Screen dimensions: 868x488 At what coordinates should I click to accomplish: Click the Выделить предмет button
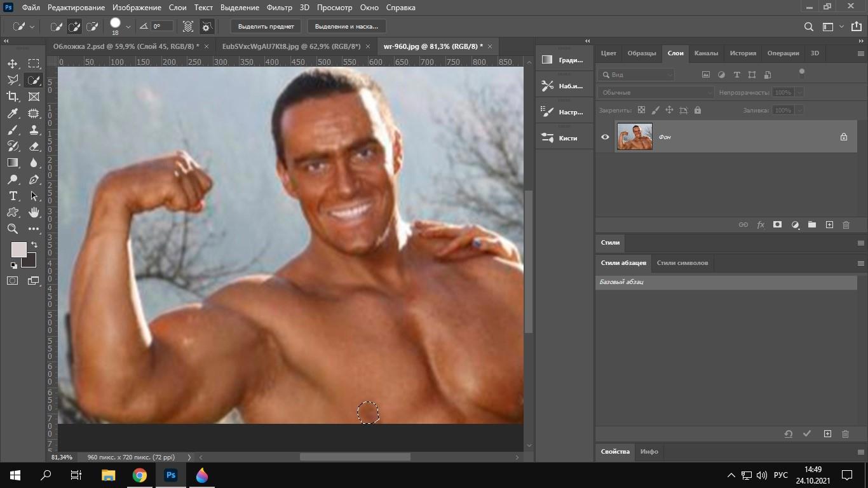[266, 27]
